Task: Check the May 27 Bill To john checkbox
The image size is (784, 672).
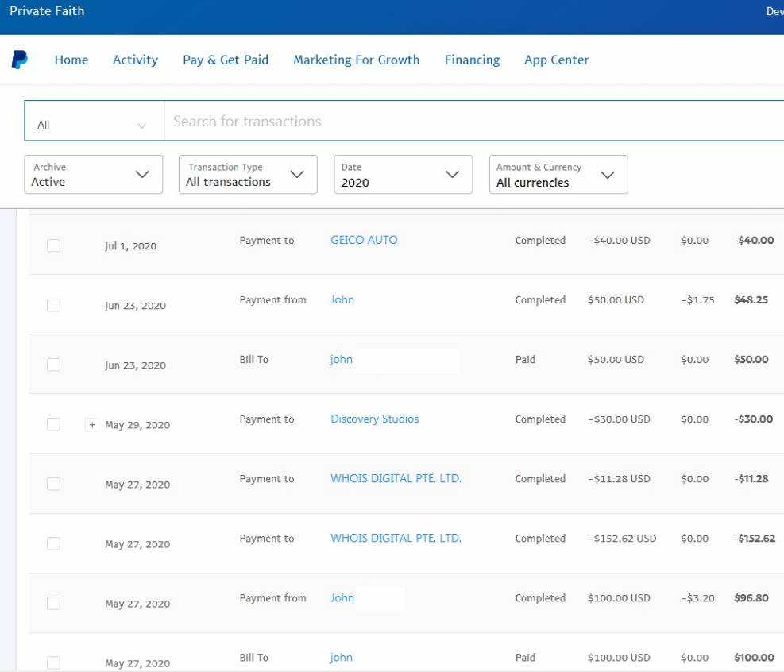Action: click(53, 662)
